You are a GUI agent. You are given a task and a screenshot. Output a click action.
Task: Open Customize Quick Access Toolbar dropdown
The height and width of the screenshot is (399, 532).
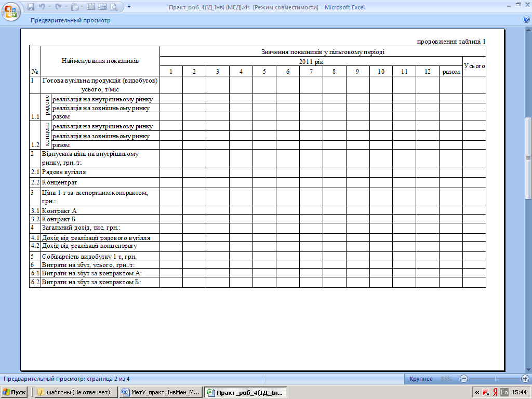tap(129, 7)
